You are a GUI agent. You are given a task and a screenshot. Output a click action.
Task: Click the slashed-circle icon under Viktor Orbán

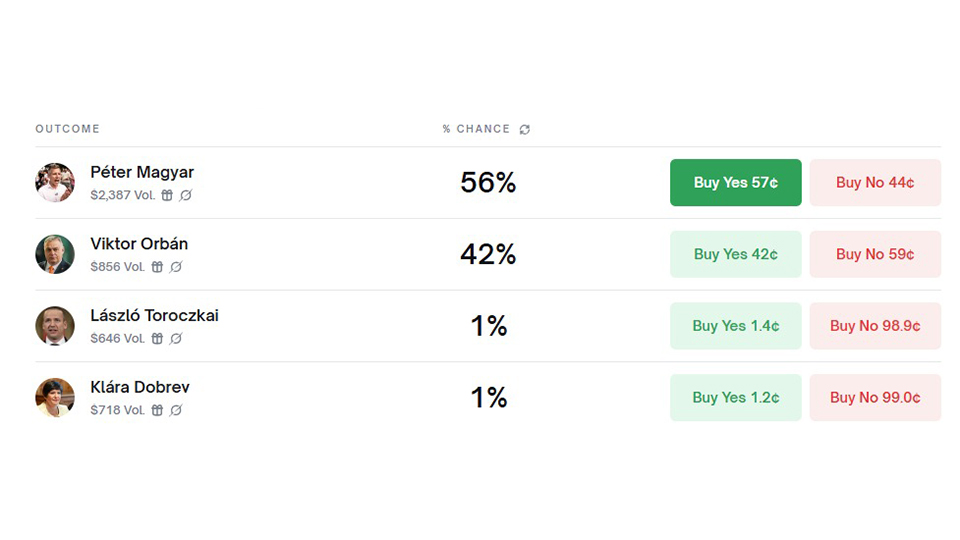[x=176, y=267]
